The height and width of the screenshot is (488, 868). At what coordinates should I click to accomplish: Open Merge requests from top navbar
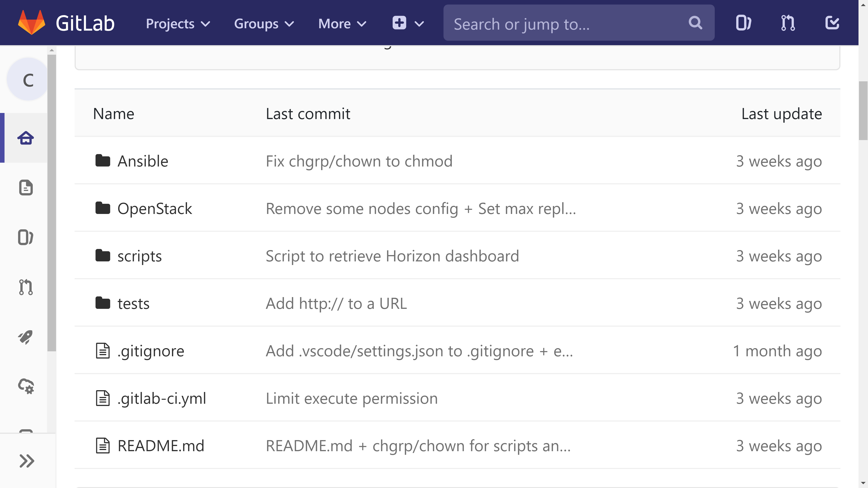coord(788,23)
